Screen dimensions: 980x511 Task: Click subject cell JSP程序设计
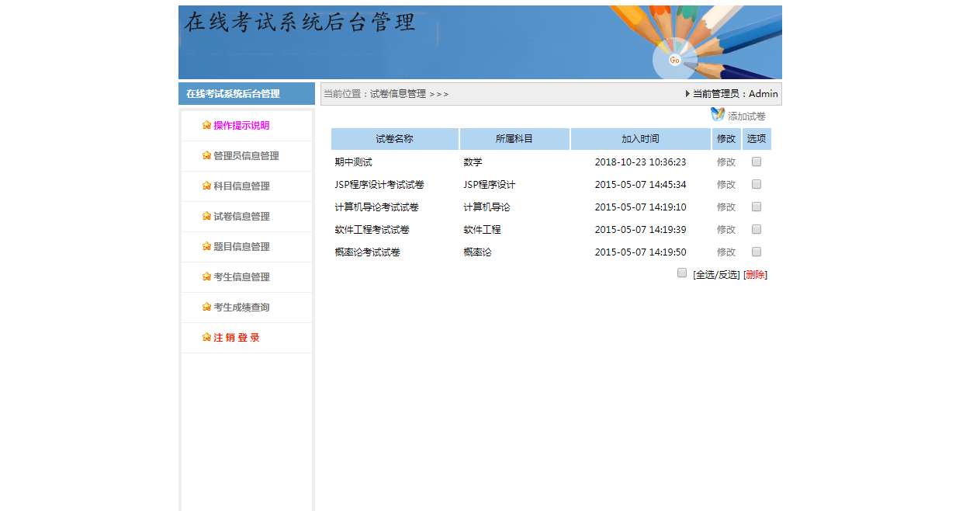(x=490, y=185)
